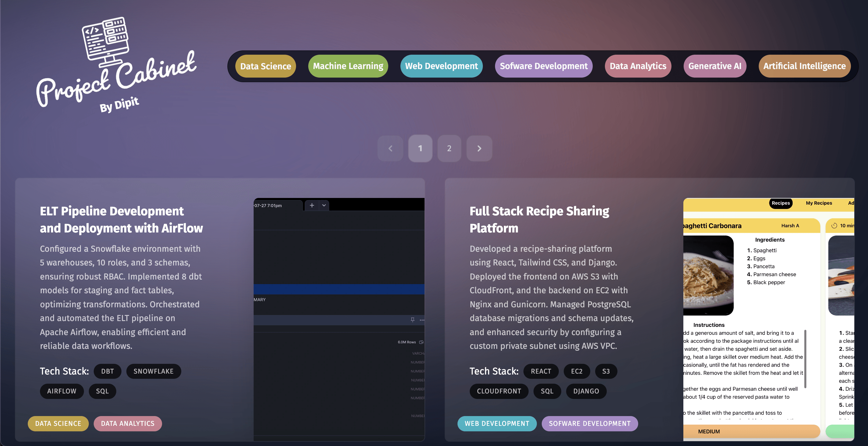This screenshot has width=868, height=446.
Task: Click the DBT tech stack chip
Action: tap(107, 371)
